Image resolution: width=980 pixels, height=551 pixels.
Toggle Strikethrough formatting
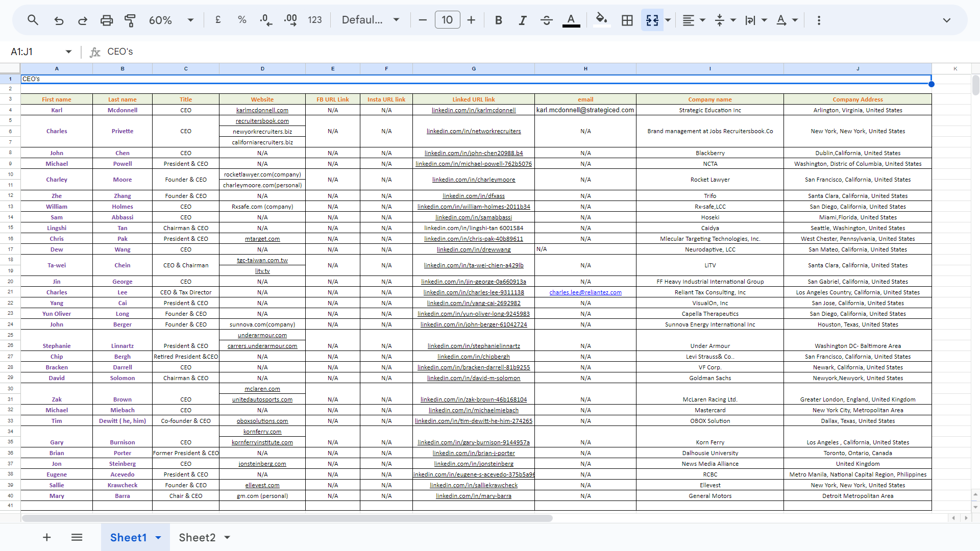(546, 20)
